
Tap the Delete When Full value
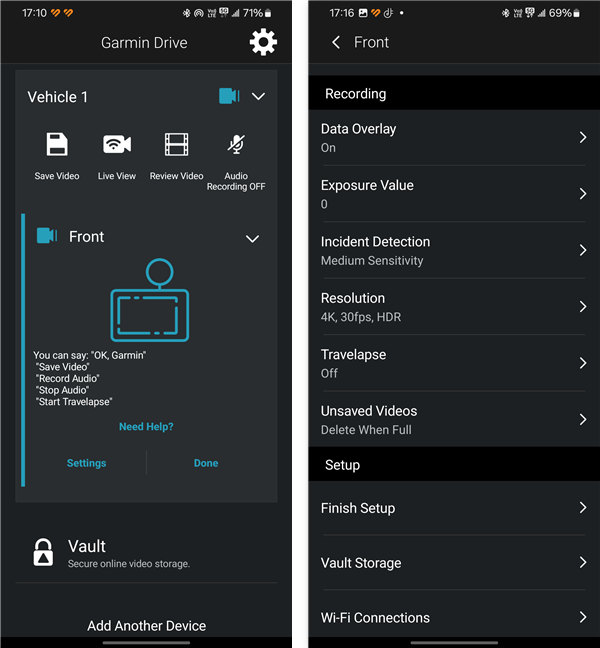(x=366, y=430)
